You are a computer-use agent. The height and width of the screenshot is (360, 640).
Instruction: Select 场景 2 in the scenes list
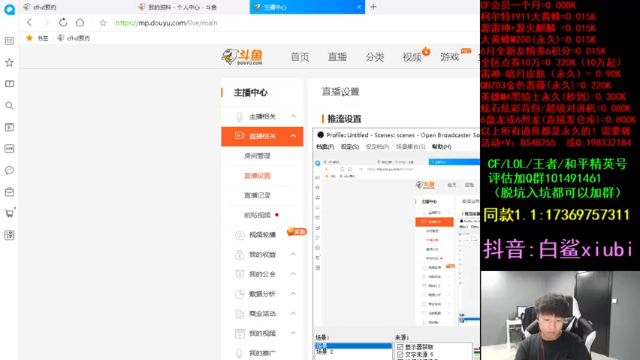point(325,351)
